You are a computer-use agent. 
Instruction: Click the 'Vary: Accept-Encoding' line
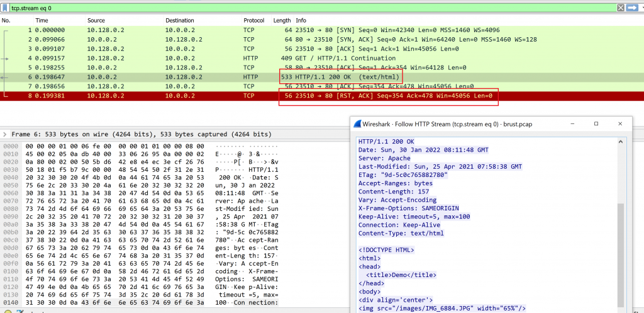click(397, 200)
